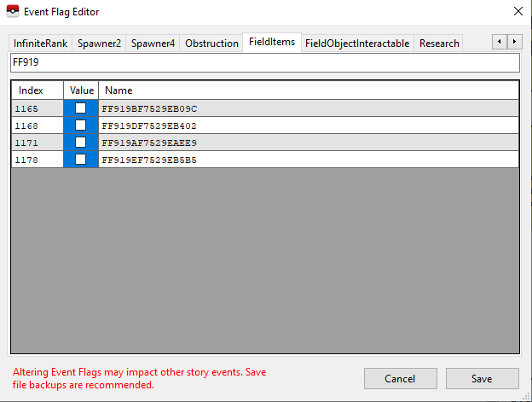Switch to the Research tab
The image size is (532, 402).
pos(439,44)
